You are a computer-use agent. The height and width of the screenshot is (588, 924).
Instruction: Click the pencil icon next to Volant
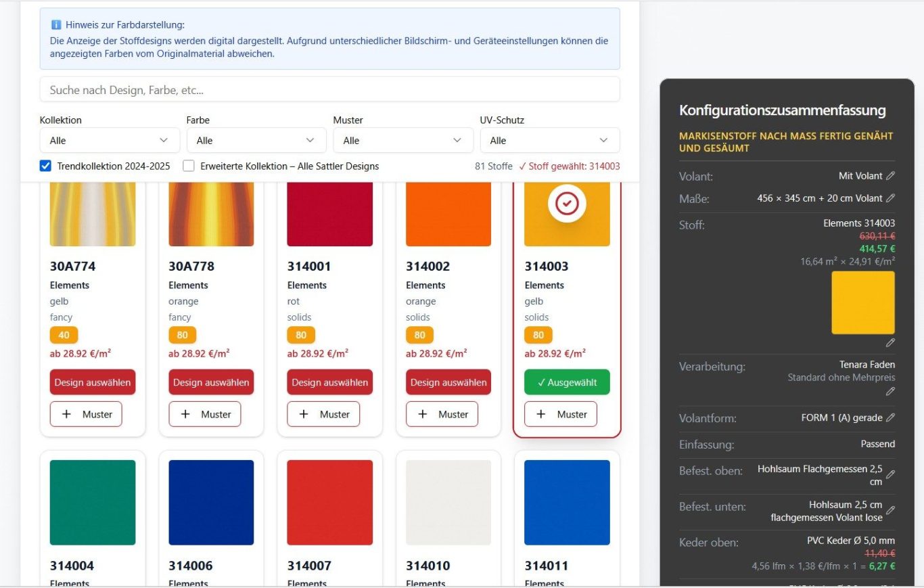click(x=890, y=176)
